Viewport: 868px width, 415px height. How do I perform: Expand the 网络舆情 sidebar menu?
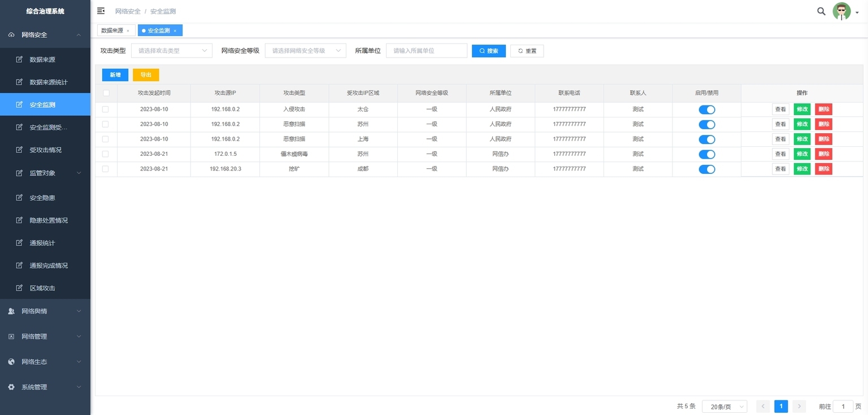45,311
